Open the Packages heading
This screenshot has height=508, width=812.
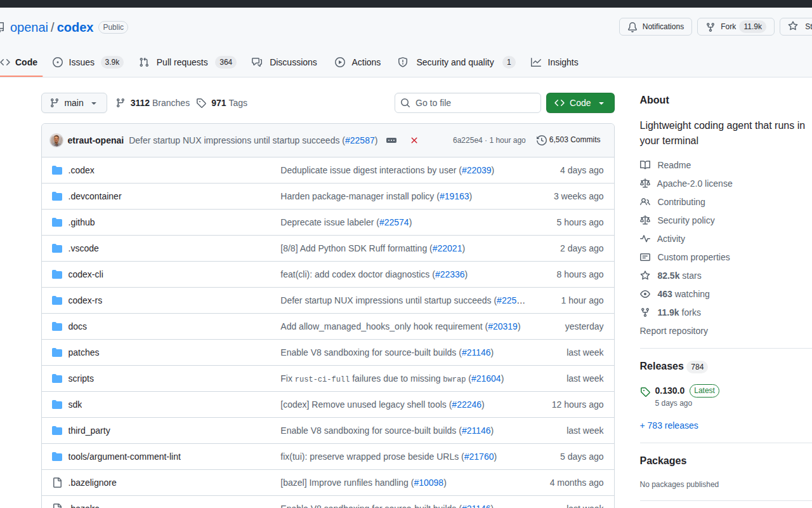click(x=663, y=461)
